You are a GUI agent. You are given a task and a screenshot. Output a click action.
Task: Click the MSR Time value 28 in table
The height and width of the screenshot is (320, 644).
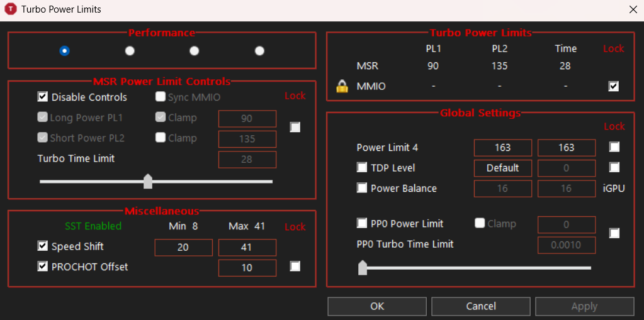tap(565, 66)
